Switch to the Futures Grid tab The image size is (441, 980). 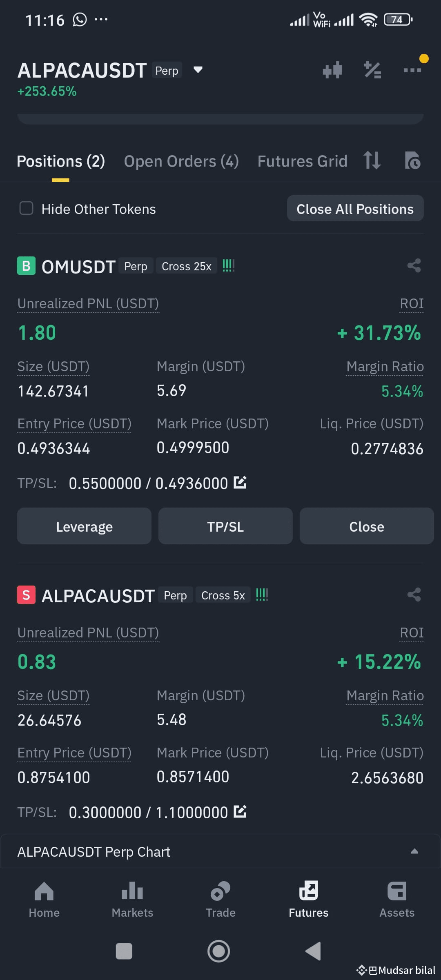[x=302, y=161]
